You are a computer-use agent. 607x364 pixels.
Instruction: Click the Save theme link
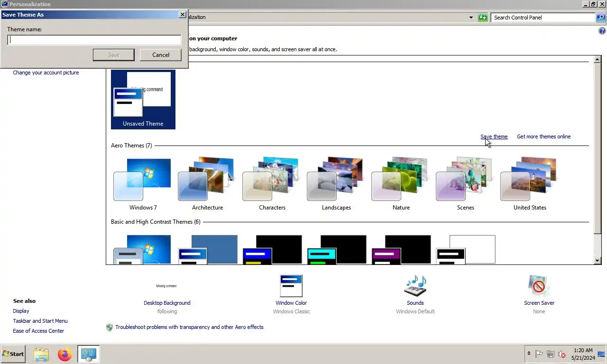click(494, 136)
